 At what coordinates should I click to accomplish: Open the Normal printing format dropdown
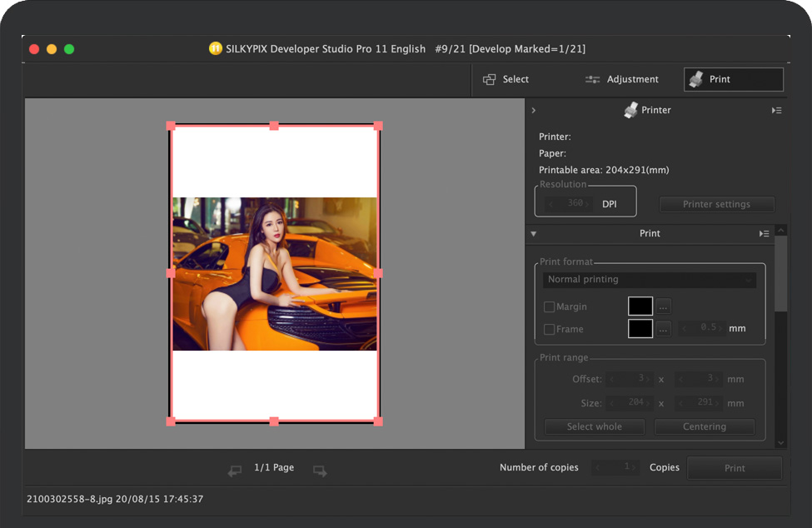(x=650, y=280)
